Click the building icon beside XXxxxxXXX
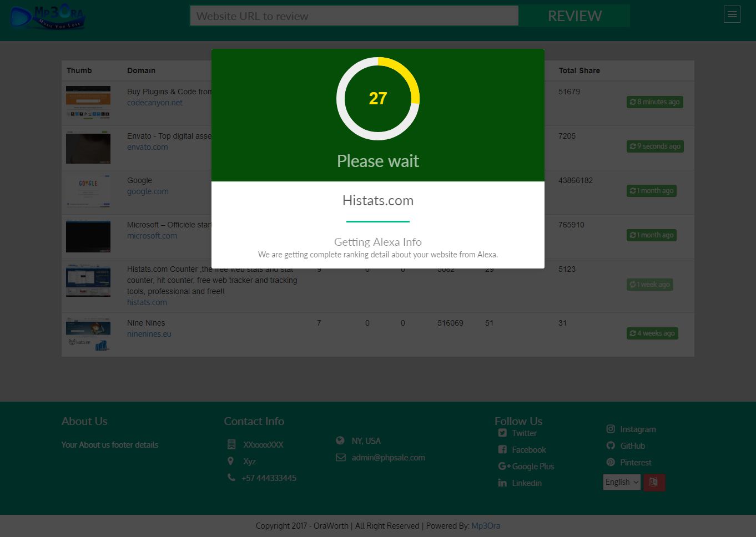This screenshot has width=756, height=537. tap(231, 444)
